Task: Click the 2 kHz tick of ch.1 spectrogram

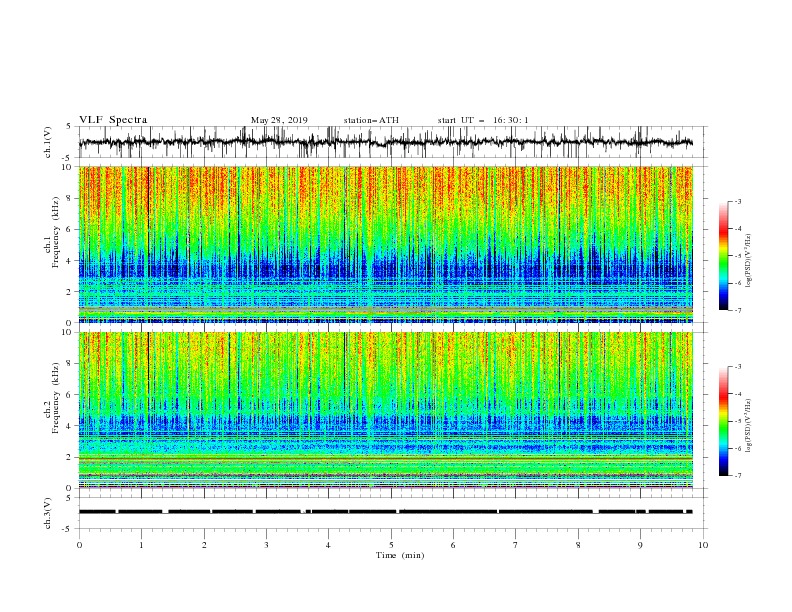Action: point(69,292)
